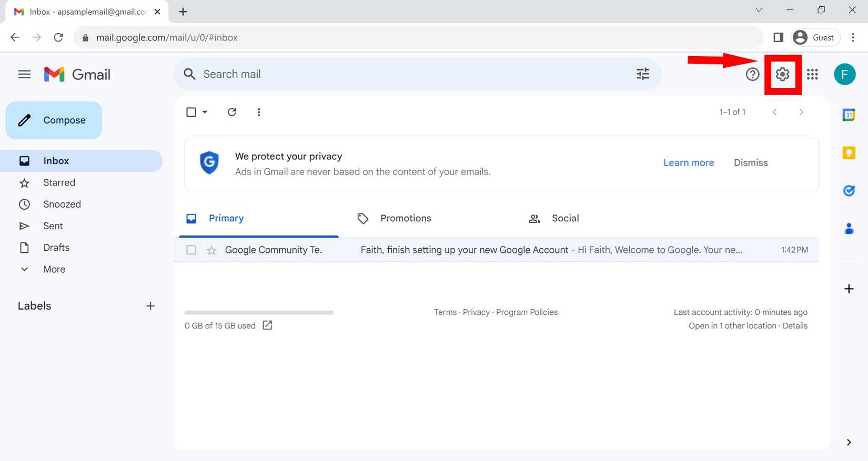This screenshot has height=461, width=868.
Task: Open the select-all dropdown arrow
Action: click(x=205, y=112)
